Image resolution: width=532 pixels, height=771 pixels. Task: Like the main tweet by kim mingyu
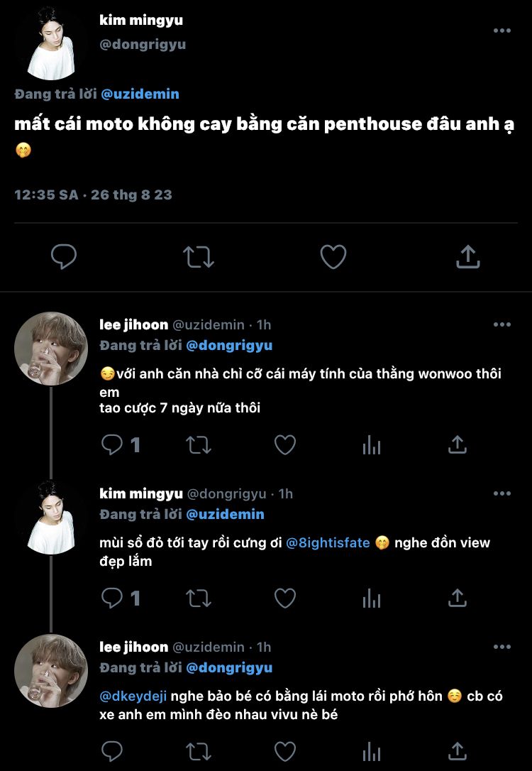(x=333, y=257)
